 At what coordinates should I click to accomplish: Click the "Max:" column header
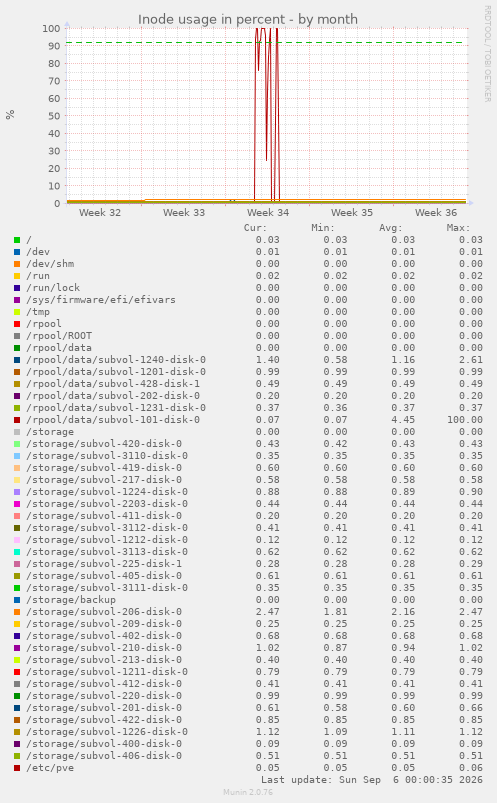[458, 228]
